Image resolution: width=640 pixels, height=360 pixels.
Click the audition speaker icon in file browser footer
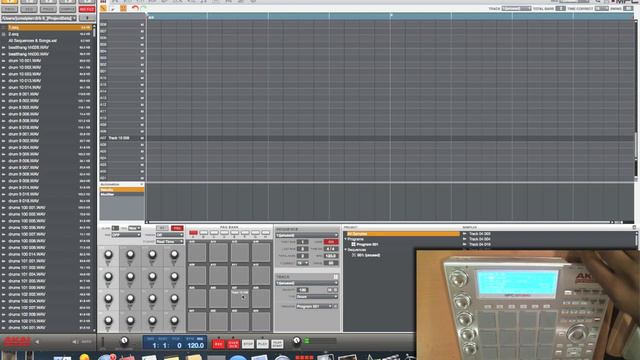pyautogui.click(x=75, y=342)
